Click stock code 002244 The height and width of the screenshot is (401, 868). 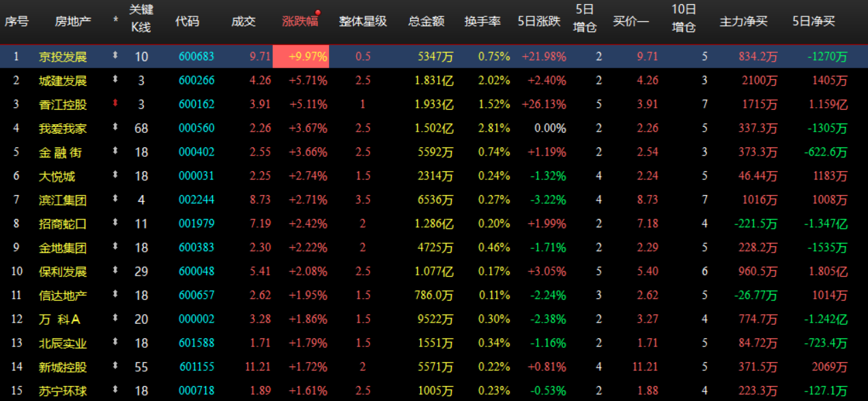(197, 200)
